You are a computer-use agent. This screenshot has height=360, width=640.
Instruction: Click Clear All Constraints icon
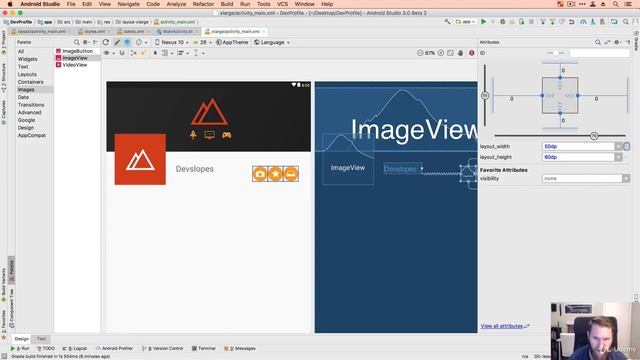point(133,53)
